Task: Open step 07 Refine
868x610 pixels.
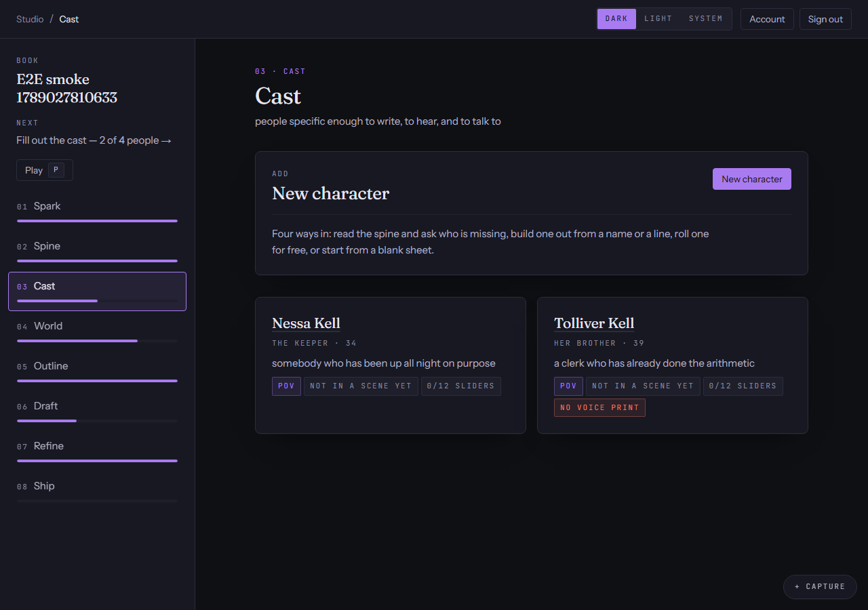Action: point(97,451)
